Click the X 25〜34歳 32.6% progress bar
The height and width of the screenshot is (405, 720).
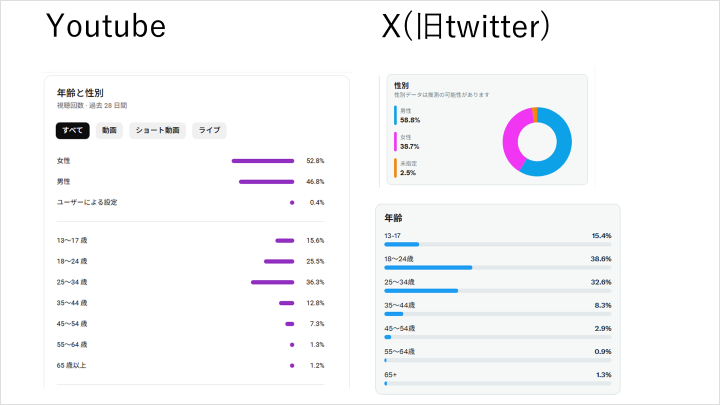click(421, 290)
